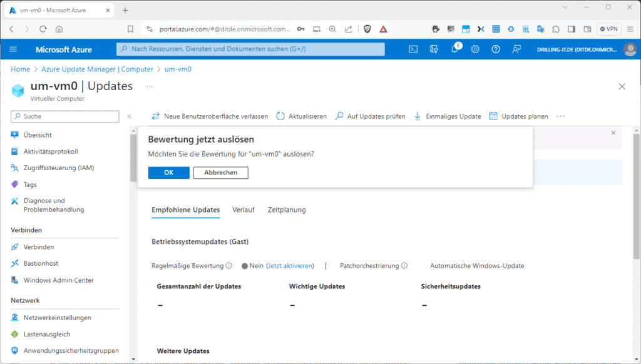This screenshot has height=364, width=641.
Task: Go to the Home breadcrumb
Action: (x=21, y=69)
